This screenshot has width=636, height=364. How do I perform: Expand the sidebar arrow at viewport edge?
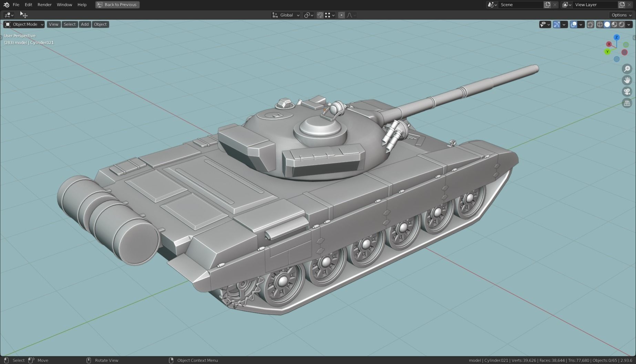[634, 38]
